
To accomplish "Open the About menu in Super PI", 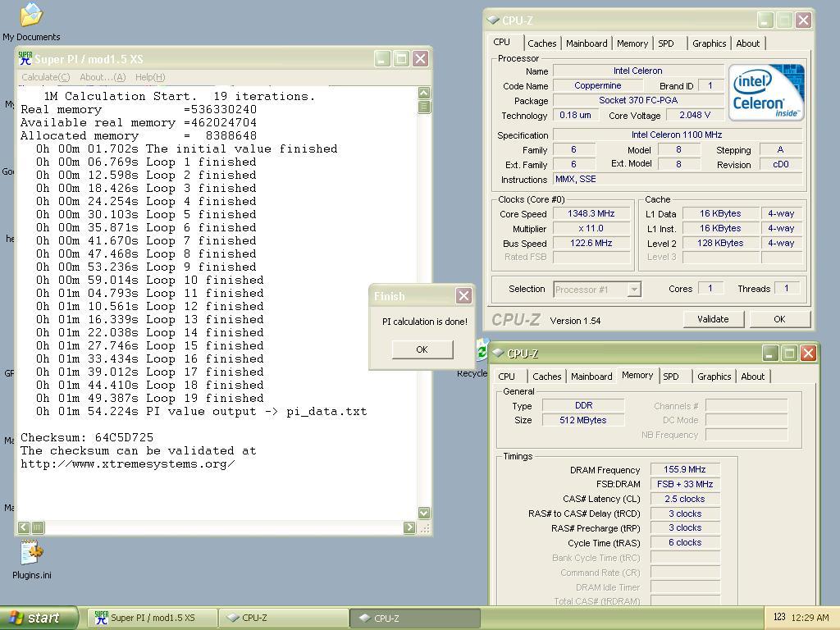I will 103,77.
